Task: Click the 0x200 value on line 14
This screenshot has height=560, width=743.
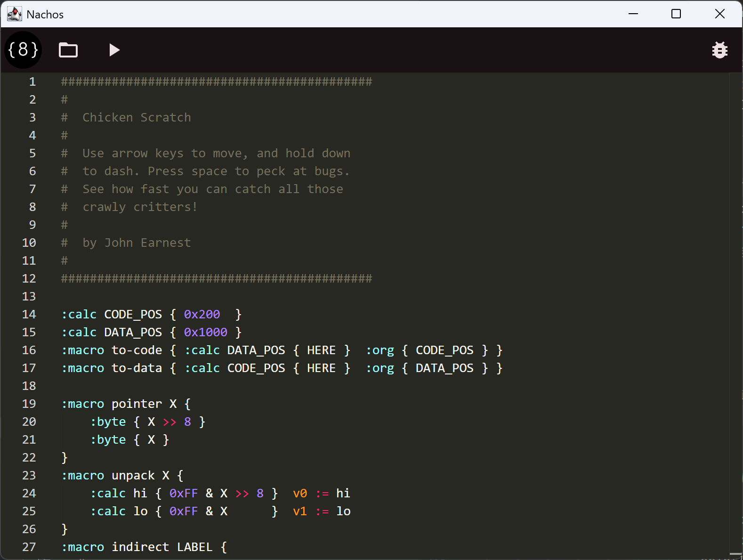Action: tap(202, 314)
